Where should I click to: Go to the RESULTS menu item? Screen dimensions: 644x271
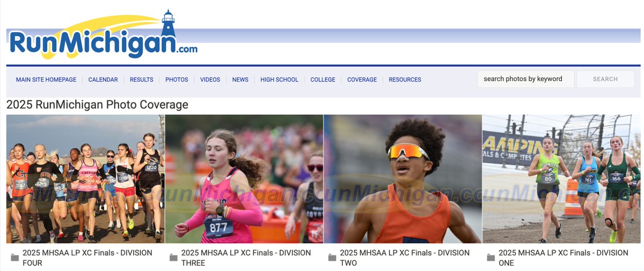142,79
